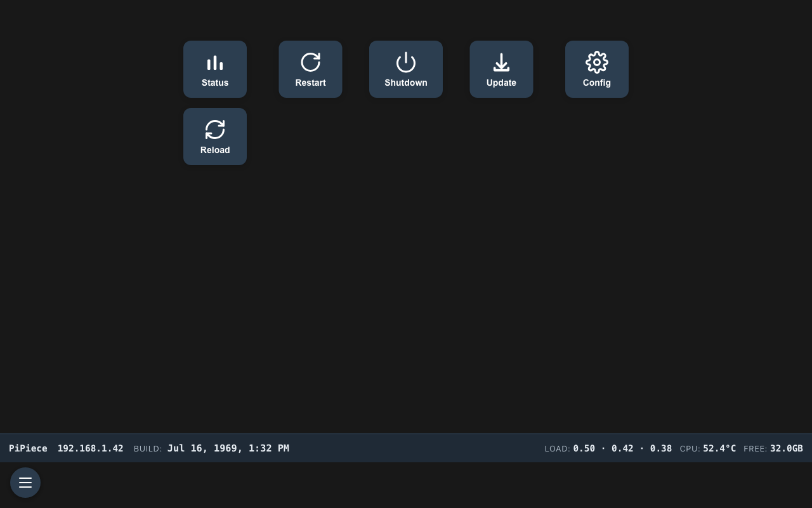Image resolution: width=812 pixels, height=508 pixels.
Task: Click the FREE memory 32.0GB indicator
Action: (x=786, y=448)
